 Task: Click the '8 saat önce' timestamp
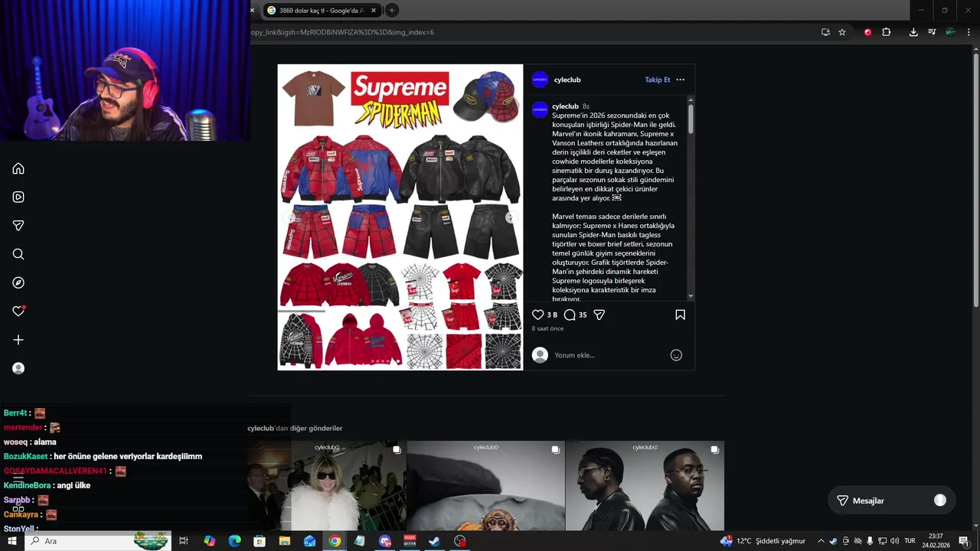tap(547, 329)
